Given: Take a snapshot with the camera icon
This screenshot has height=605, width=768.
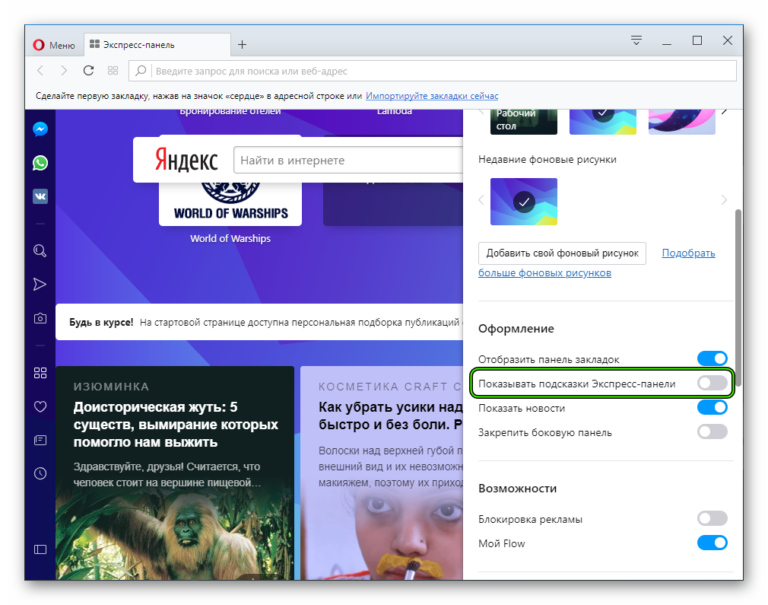Looking at the screenshot, I should (x=40, y=318).
